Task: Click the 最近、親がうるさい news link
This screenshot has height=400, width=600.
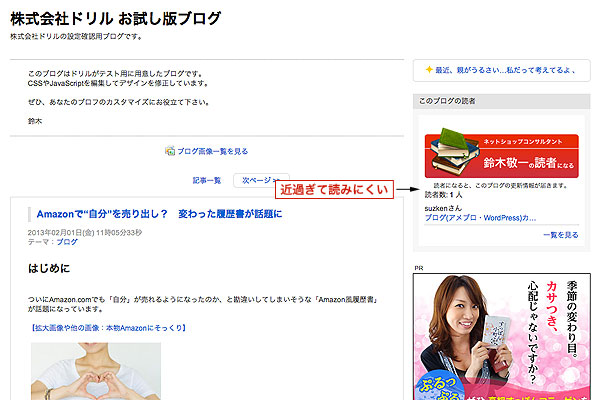Action: (x=505, y=70)
